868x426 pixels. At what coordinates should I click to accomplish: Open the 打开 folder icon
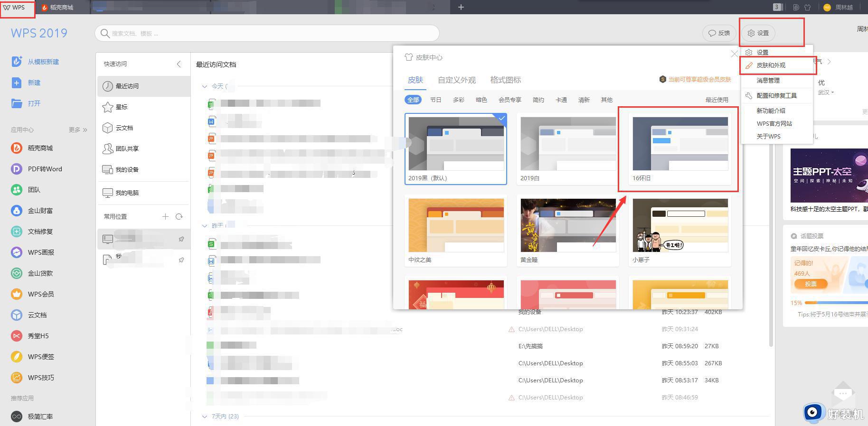[17, 103]
